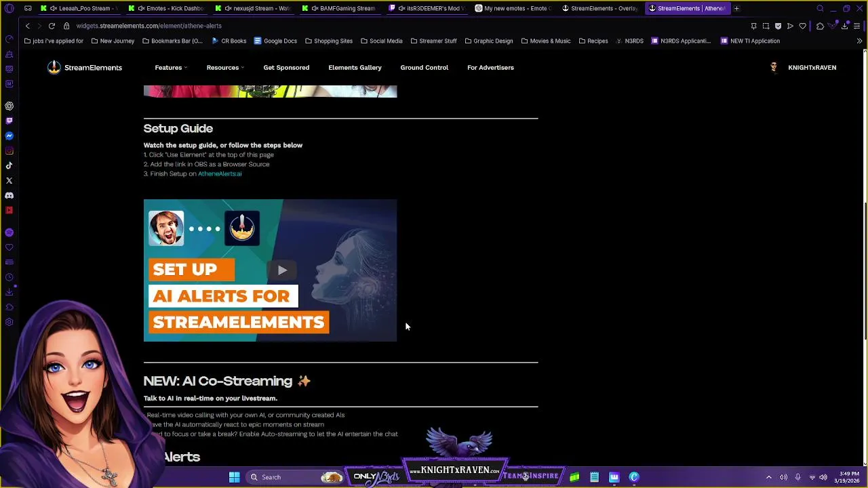
Task: Click the snapshot icon in address bar
Action: tap(766, 26)
